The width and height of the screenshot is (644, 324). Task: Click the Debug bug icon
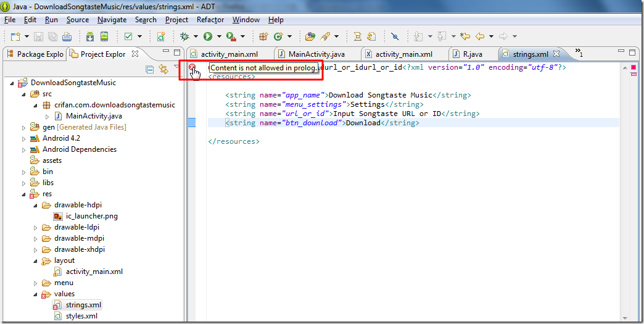tap(184, 36)
